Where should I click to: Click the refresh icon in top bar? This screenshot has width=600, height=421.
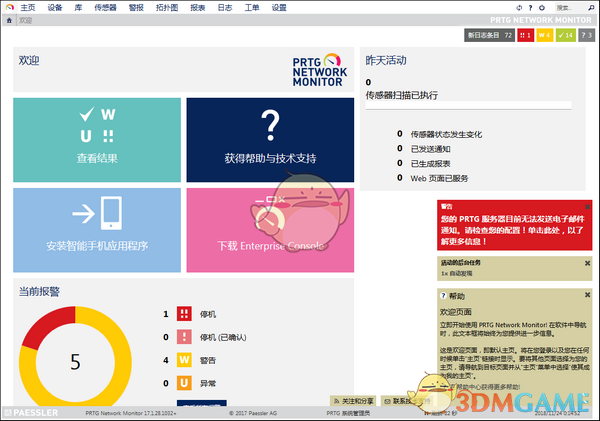point(519,8)
